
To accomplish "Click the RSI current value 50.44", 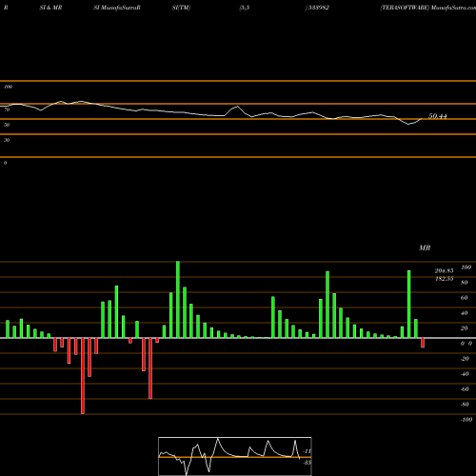I will point(438,116).
